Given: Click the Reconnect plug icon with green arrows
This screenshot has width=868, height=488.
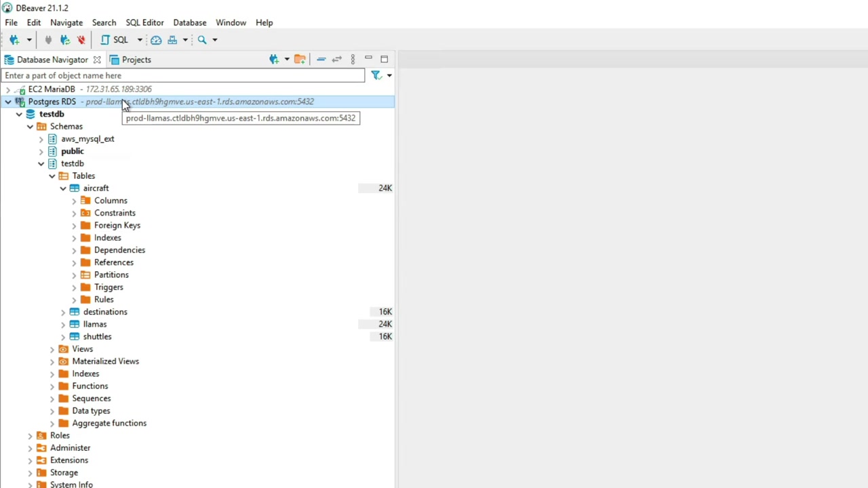Looking at the screenshot, I should coord(64,40).
